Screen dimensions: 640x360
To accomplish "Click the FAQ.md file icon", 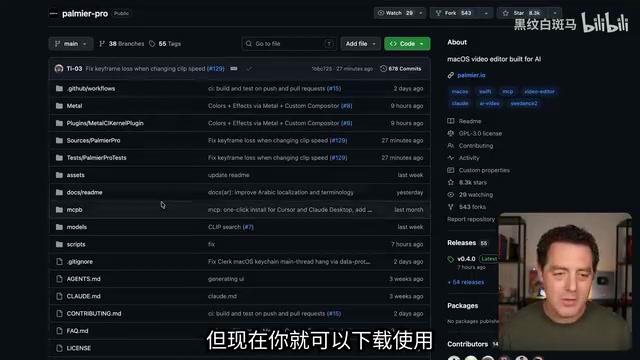I will click(59, 331).
